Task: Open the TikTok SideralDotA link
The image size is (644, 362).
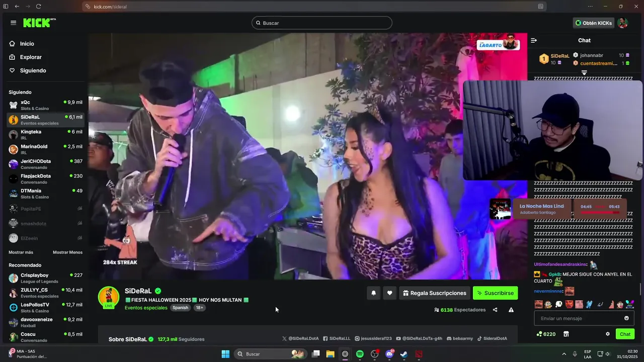Action: [492, 339]
